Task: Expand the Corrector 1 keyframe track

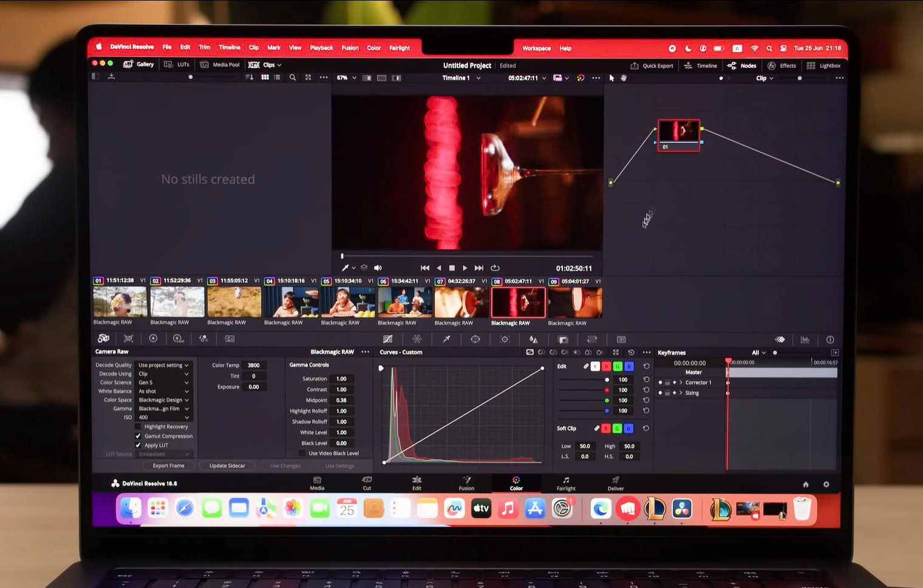Action: tap(681, 382)
